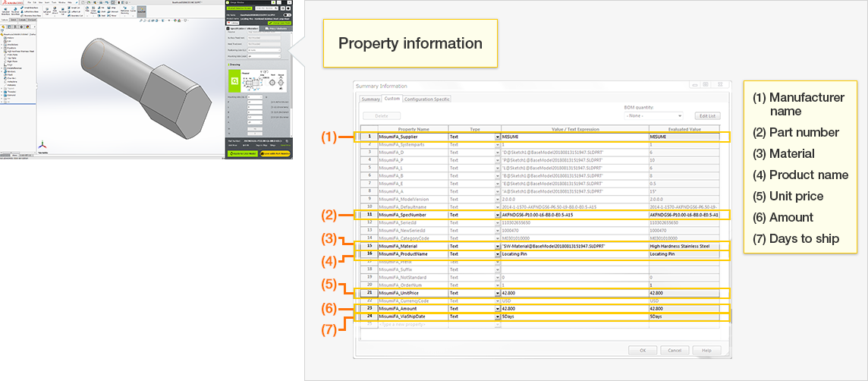The width and height of the screenshot is (868, 381).
Task: Click the row number 11 header
Action: (370, 214)
